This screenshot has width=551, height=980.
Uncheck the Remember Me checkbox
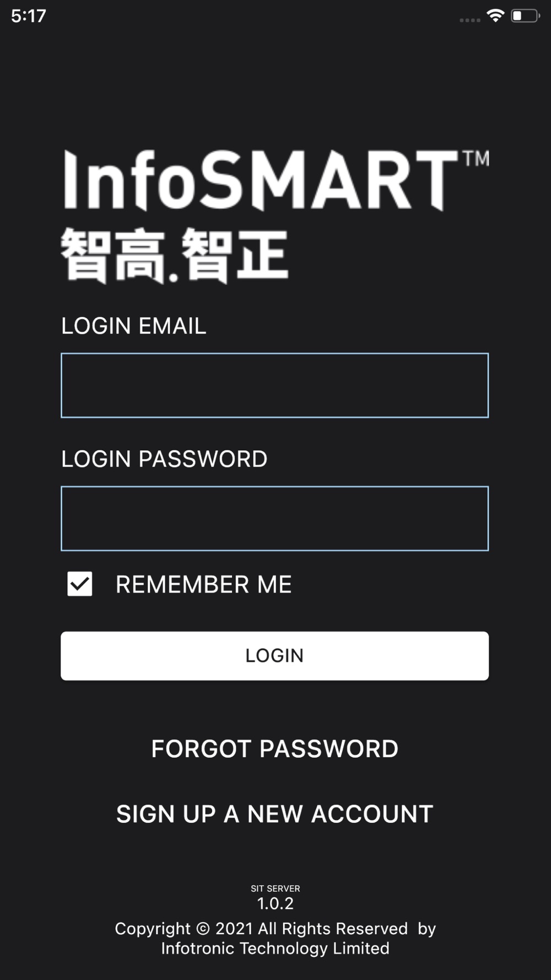80,584
